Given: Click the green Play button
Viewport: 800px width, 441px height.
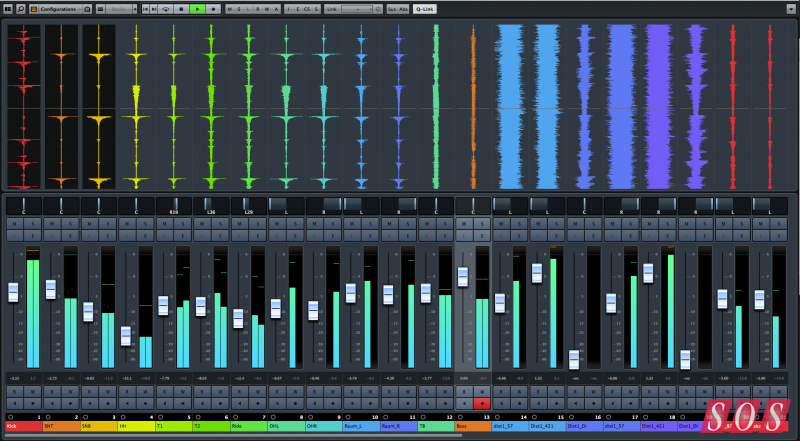Looking at the screenshot, I should point(197,9).
